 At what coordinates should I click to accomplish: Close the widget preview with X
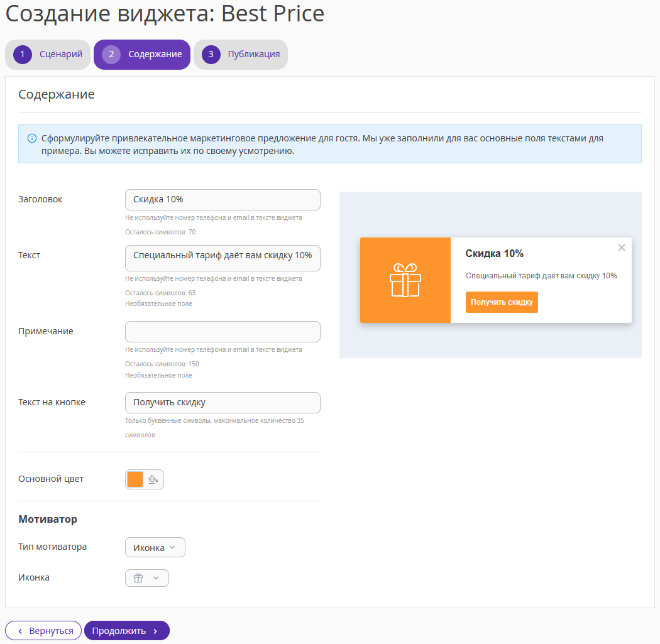[x=621, y=248]
